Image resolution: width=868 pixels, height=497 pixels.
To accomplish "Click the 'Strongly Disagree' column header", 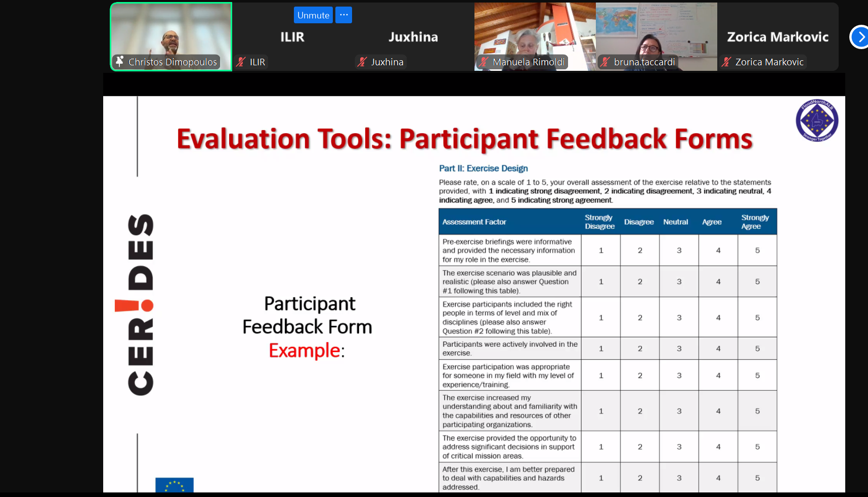I will (599, 222).
